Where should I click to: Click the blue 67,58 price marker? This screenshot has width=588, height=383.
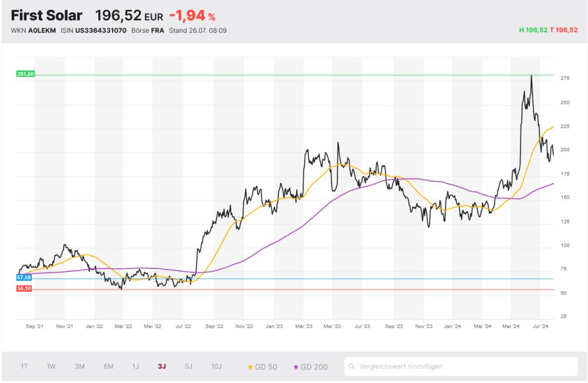point(24,278)
